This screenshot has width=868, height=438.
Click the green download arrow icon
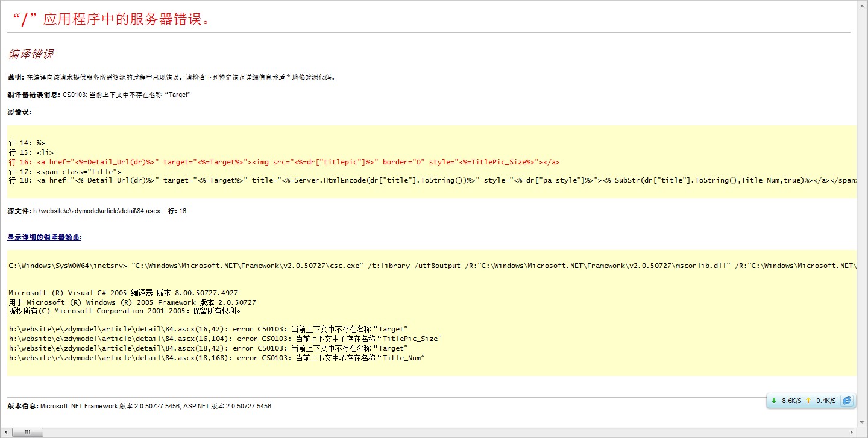click(x=774, y=401)
